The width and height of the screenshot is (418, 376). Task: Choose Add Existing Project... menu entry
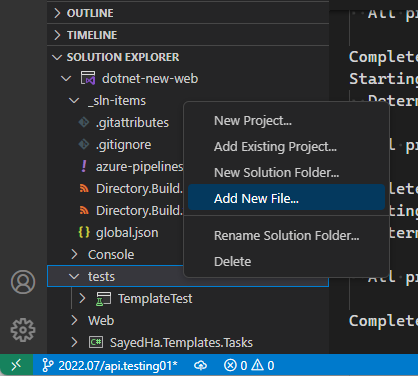click(x=286, y=147)
